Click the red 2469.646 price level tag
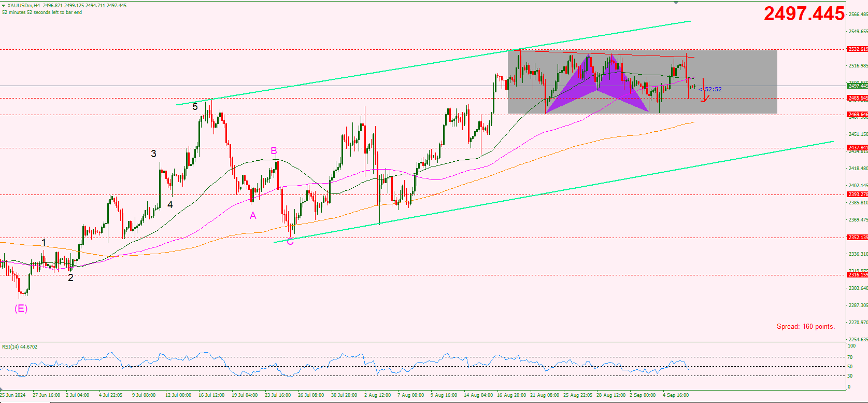Viewport: 868px width, 403px height. pyautogui.click(x=858, y=115)
